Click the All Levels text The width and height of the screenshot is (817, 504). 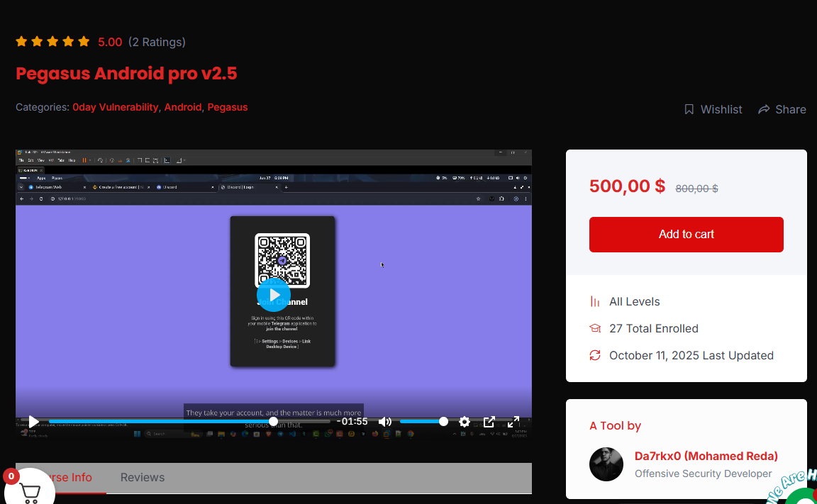pos(634,301)
